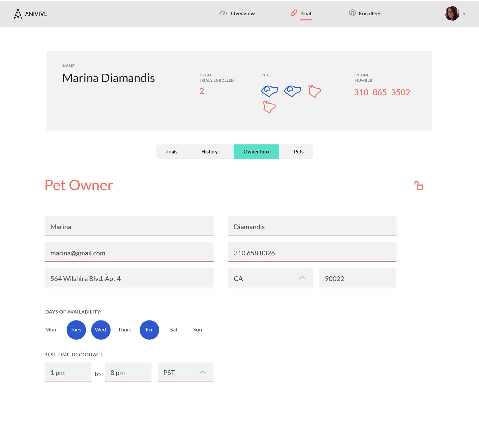This screenshot has height=448, width=479.
Task: Click the phone field 310 658 8326
Action: [x=312, y=252]
